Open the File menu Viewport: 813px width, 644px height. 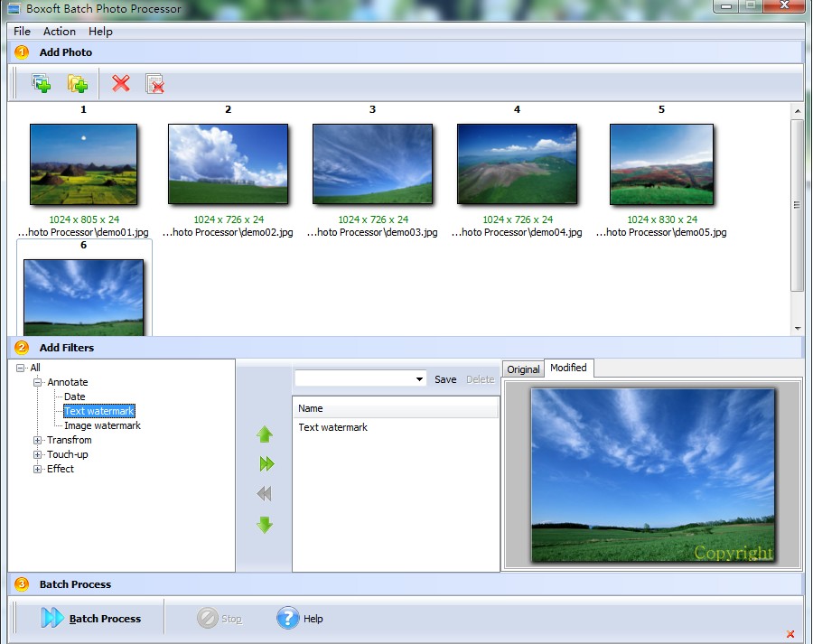[22, 31]
